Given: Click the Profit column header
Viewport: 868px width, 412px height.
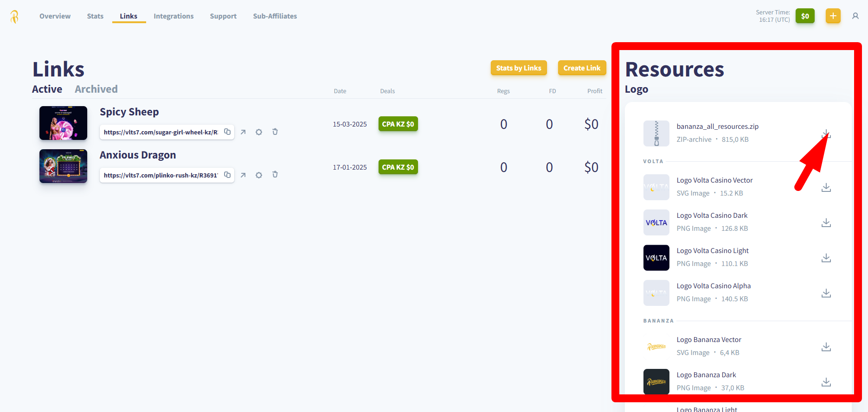Looking at the screenshot, I should coord(595,91).
